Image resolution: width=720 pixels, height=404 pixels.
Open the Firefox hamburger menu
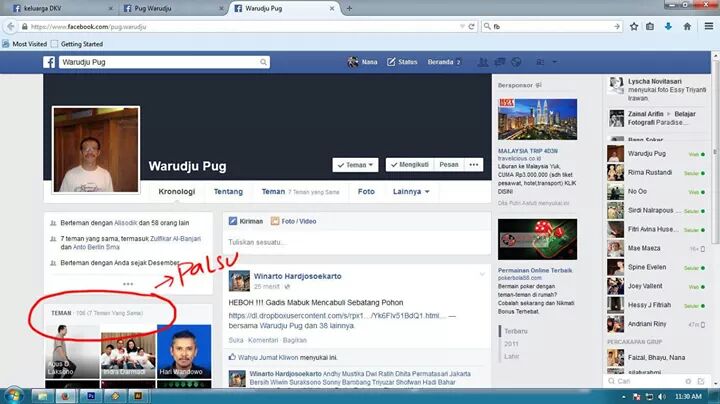[709, 27]
